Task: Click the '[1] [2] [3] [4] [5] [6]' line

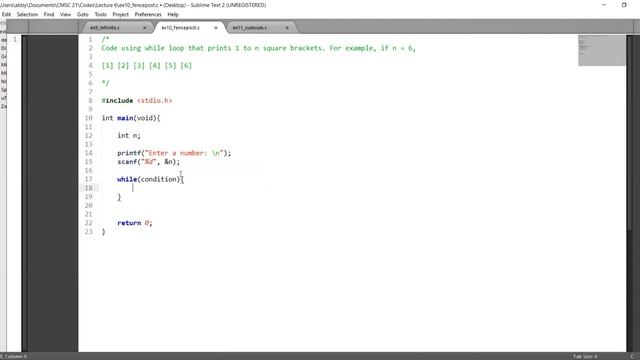Action: tap(147, 65)
